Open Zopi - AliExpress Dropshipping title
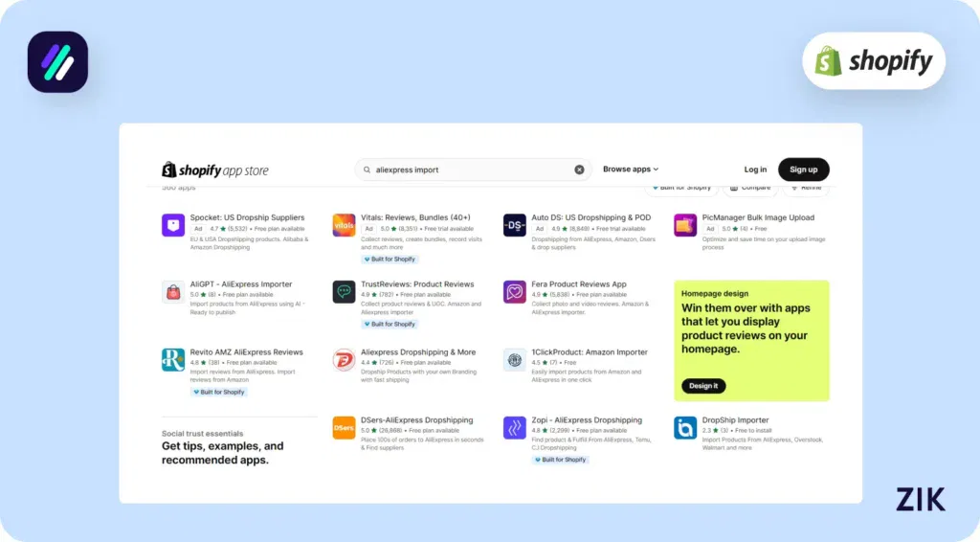Image resolution: width=980 pixels, height=542 pixels. click(x=587, y=420)
